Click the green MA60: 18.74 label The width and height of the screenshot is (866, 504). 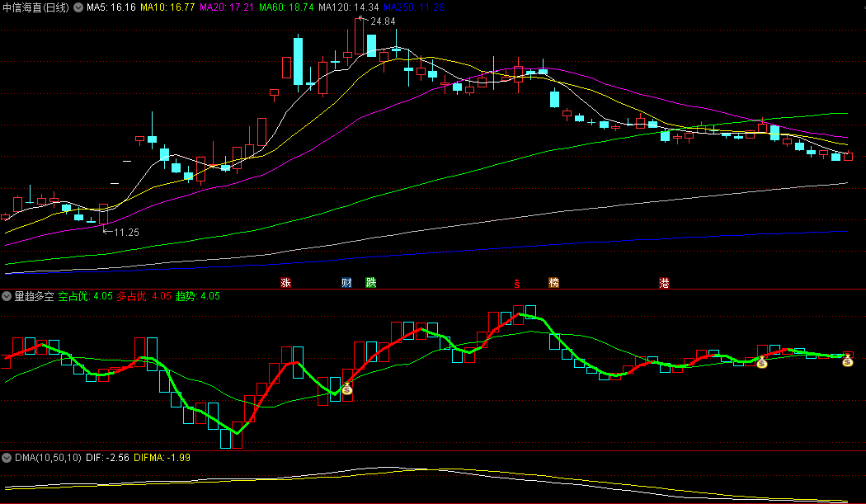click(x=287, y=7)
